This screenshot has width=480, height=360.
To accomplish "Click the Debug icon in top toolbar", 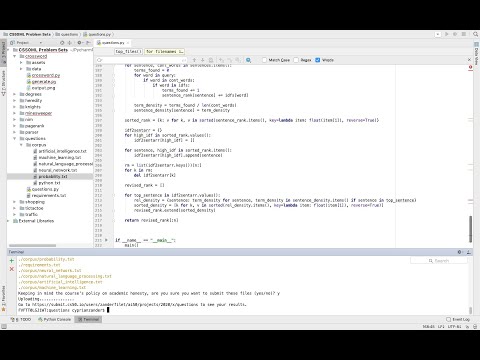I will 455,34.
